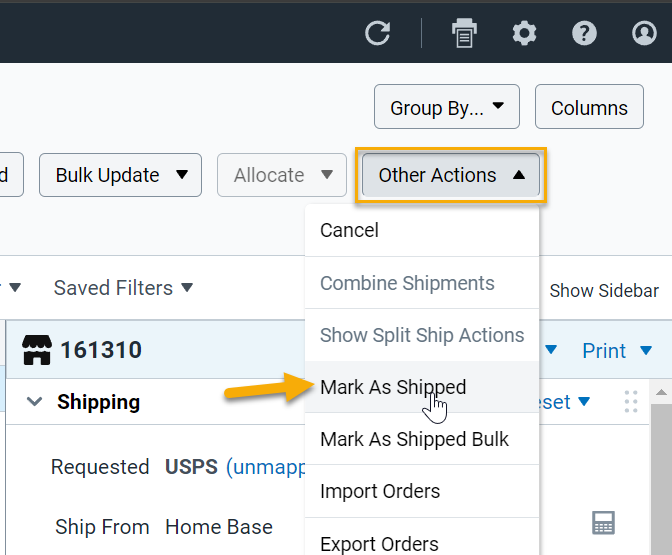Click the refresh icon in top bar
The image size is (672, 555).
[377, 33]
